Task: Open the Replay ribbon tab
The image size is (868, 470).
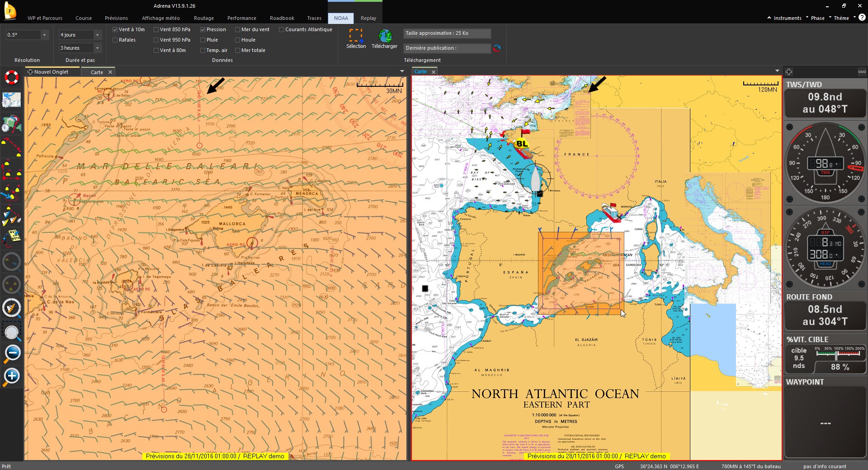Action: click(368, 18)
